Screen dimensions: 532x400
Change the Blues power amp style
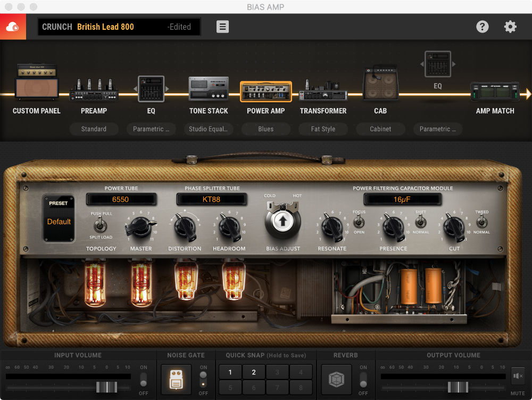(266, 129)
